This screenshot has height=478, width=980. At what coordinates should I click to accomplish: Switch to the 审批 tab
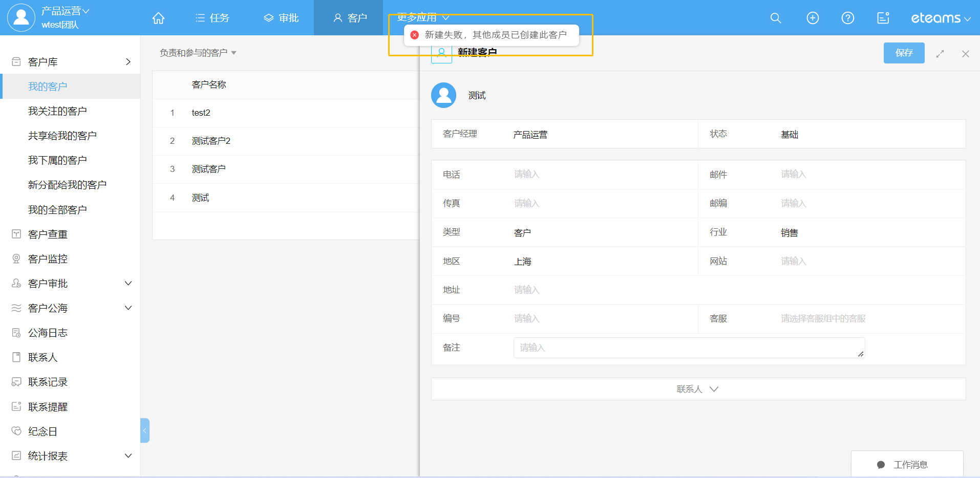click(x=281, y=18)
